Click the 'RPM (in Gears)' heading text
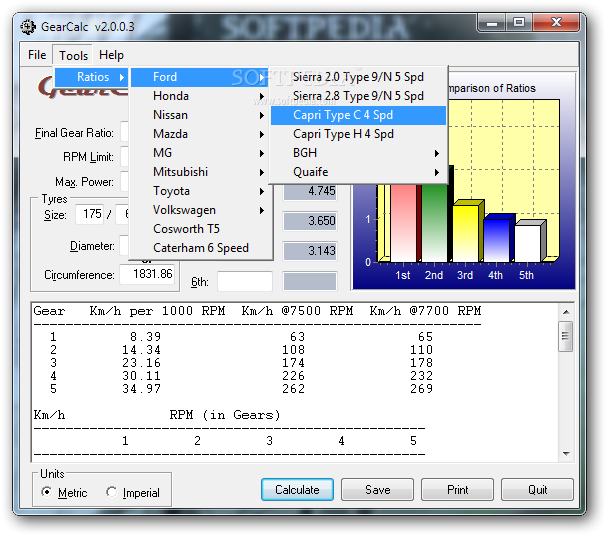 coord(225,415)
